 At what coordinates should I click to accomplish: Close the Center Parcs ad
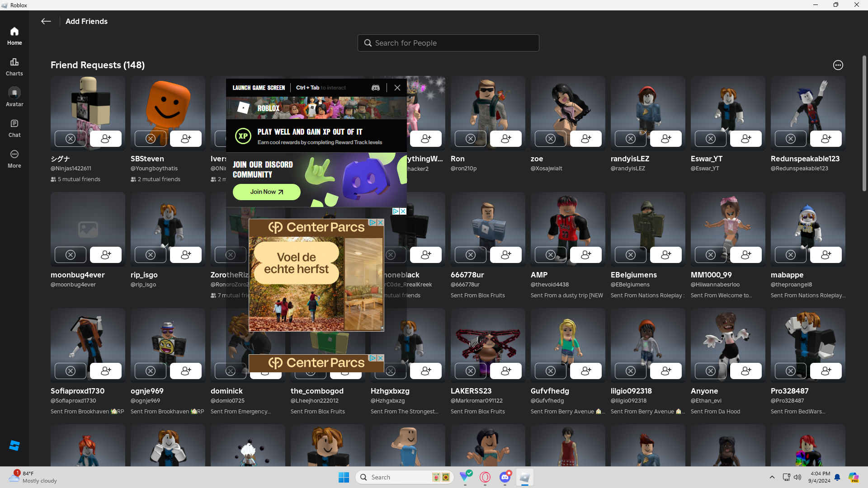[381, 222]
